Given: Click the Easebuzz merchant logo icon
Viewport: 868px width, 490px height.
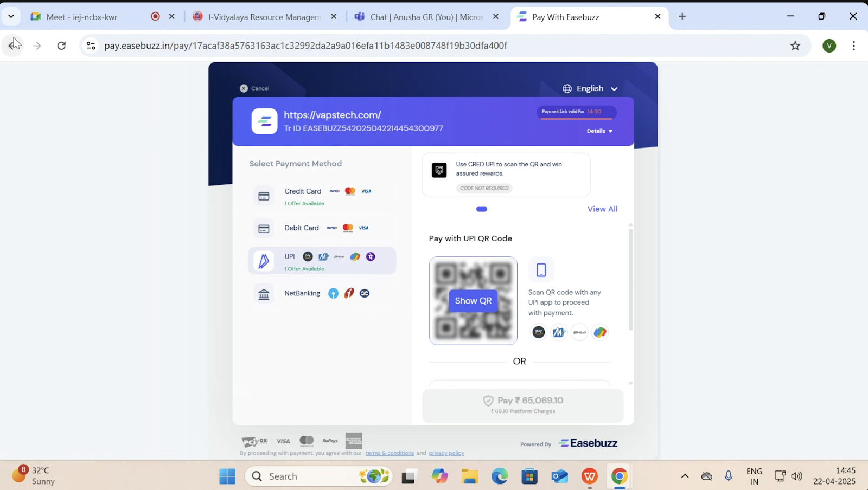Looking at the screenshot, I should click(264, 121).
